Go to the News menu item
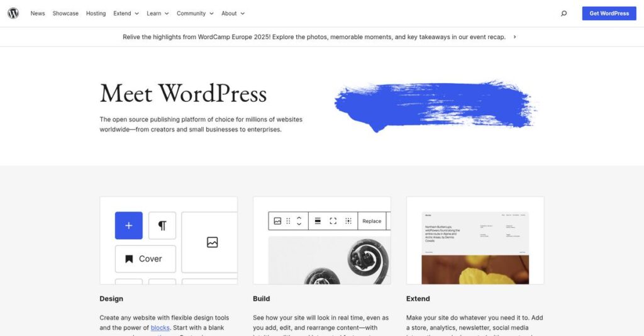The width and height of the screenshot is (644, 336). [x=38, y=13]
